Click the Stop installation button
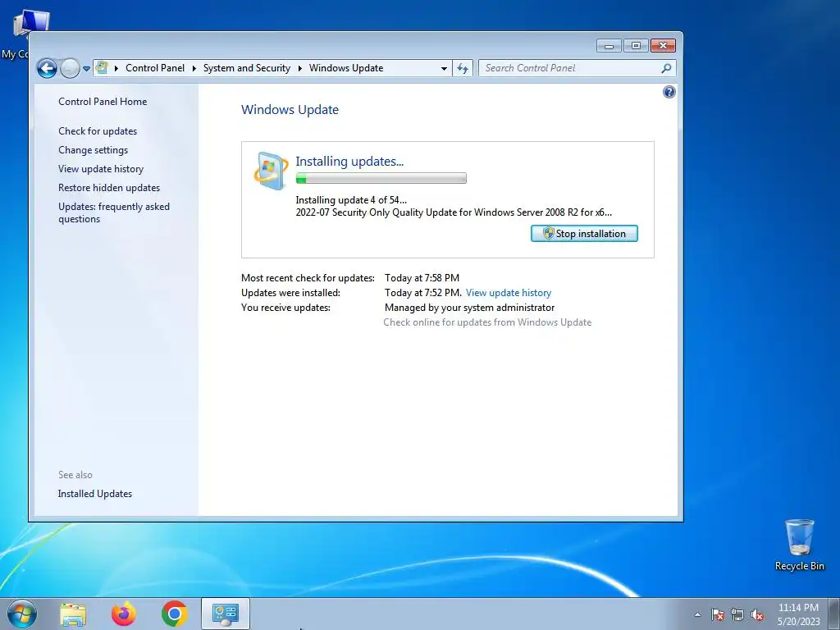840x630 pixels. [584, 234]
